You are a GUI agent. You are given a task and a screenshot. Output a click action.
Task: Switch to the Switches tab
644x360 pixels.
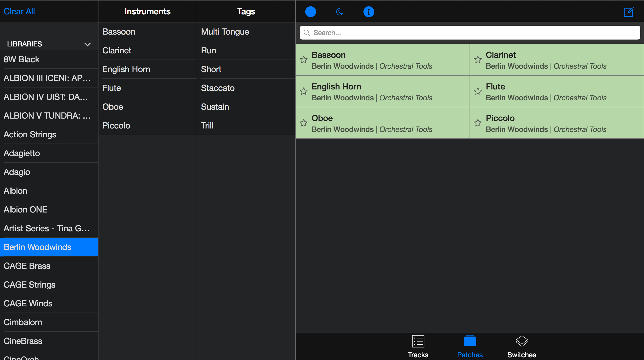[522, 346]
